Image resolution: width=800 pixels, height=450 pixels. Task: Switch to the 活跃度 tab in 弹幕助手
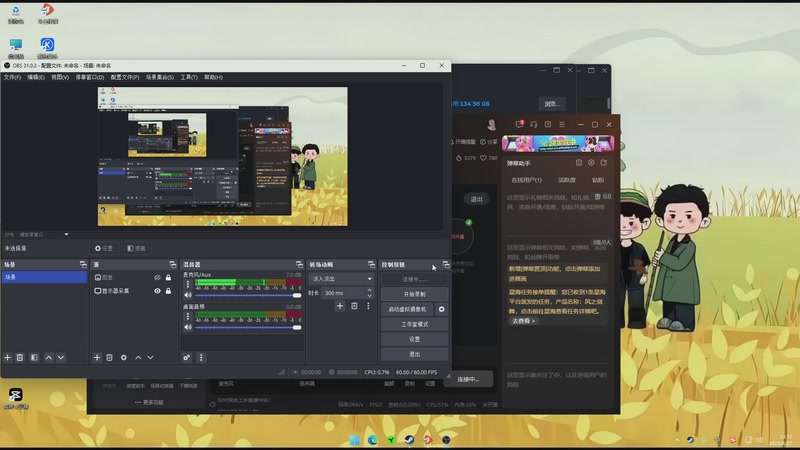tap(566, 180)
